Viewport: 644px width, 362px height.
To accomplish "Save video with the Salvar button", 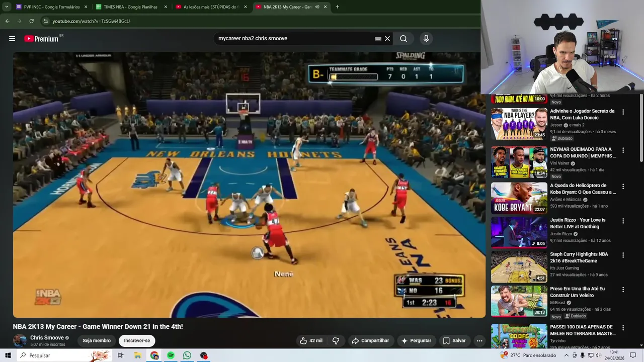I will tap(454, 340).
